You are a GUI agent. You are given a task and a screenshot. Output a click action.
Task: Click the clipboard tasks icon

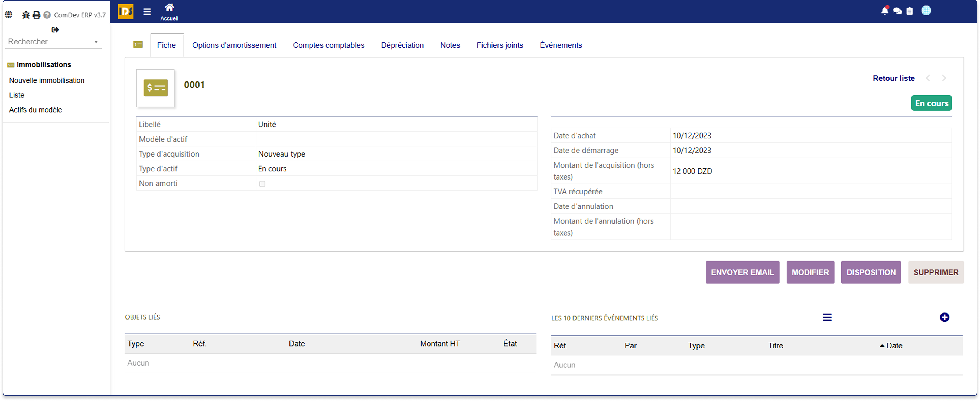909,11
